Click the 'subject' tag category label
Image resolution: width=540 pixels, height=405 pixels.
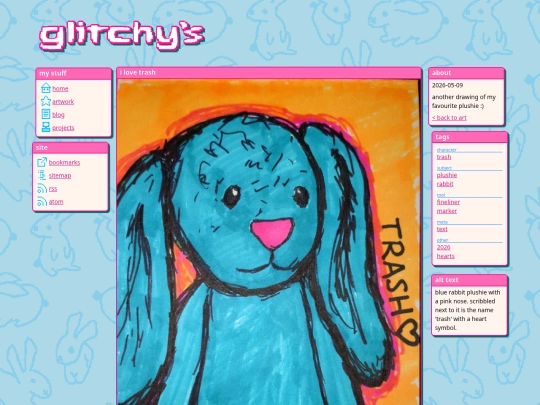tap(444, 168)
